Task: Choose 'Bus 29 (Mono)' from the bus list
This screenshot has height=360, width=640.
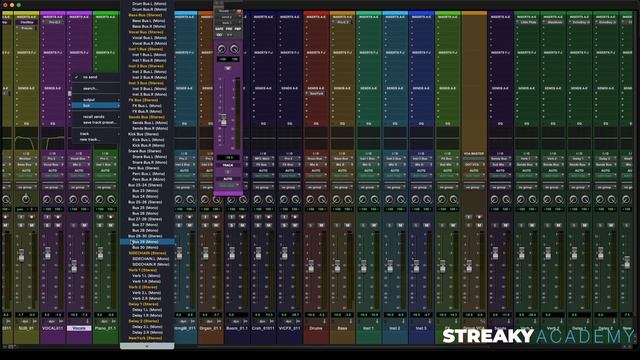Action: tap(147, 242)
